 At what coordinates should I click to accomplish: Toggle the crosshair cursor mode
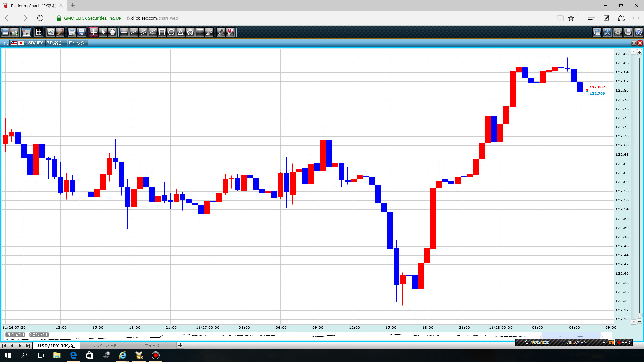click(93, 32)
